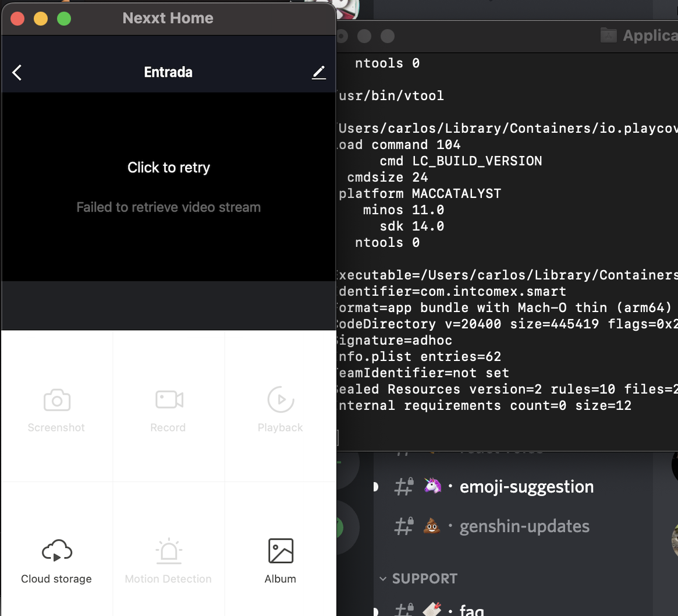Click the 'cmd LC_BUILD_VERSION' line in Terminal
Viewport: 678px width, 616px height.
(460, 161)
